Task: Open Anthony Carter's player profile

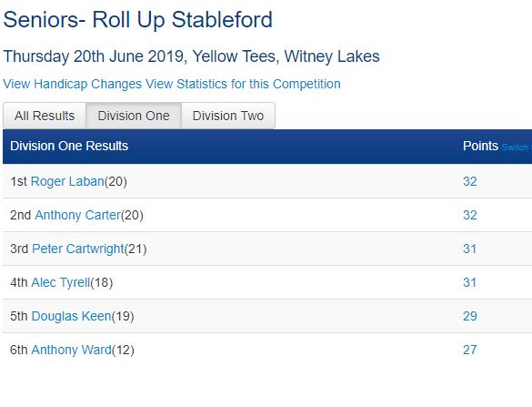Action: point(77,215)
